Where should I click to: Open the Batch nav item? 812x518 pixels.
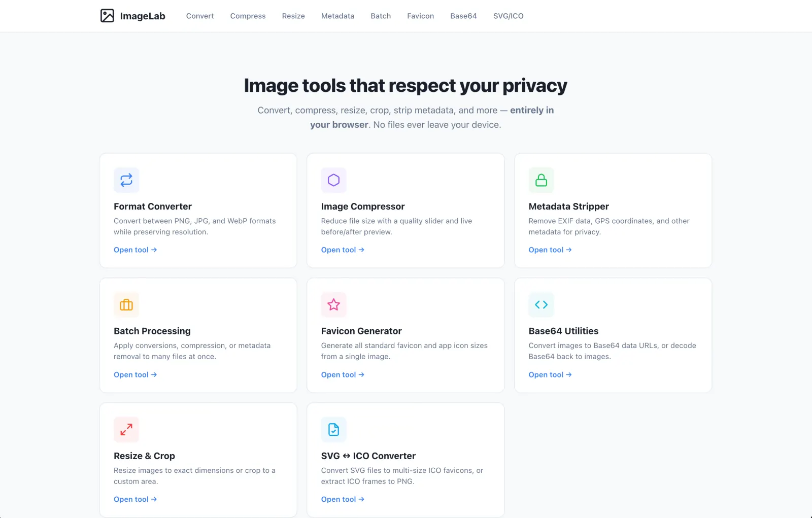tap(381, 16)
